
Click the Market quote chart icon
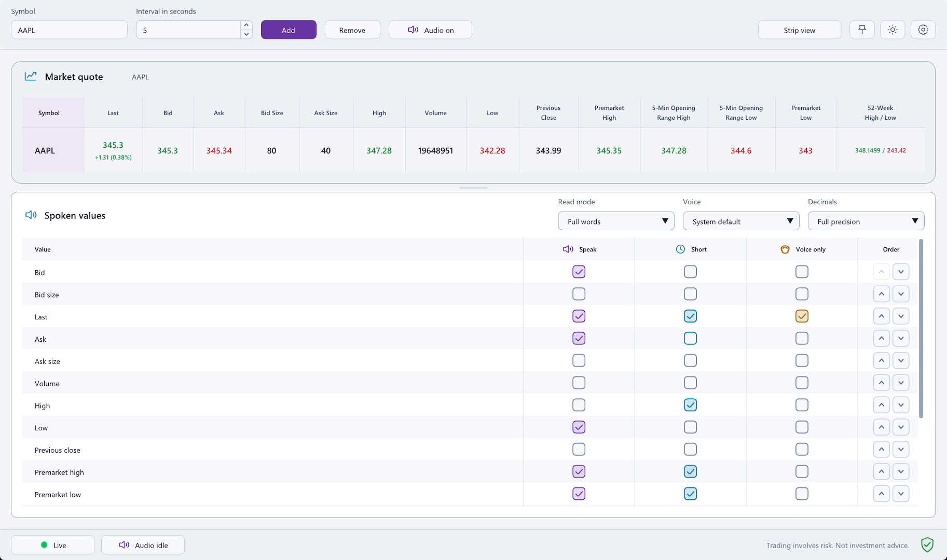click(x=31, y=76)
